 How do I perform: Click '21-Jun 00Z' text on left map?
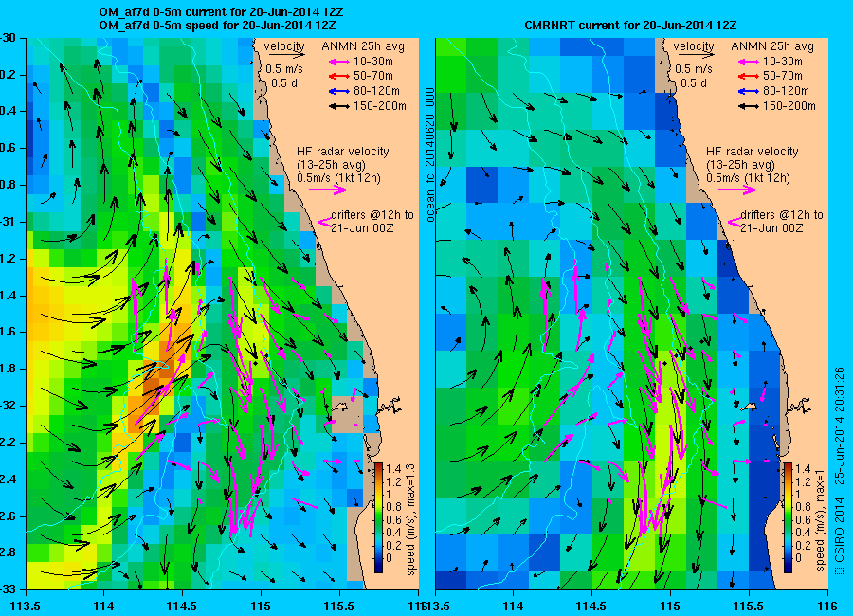[362, 228]
